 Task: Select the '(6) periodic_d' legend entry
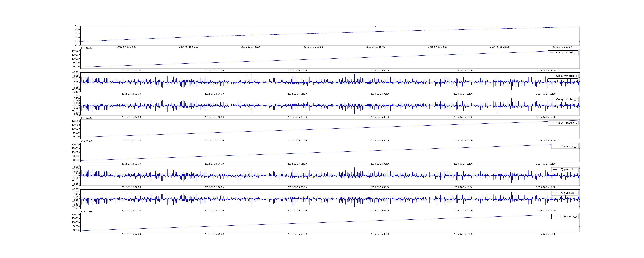(x=568, y=169)
